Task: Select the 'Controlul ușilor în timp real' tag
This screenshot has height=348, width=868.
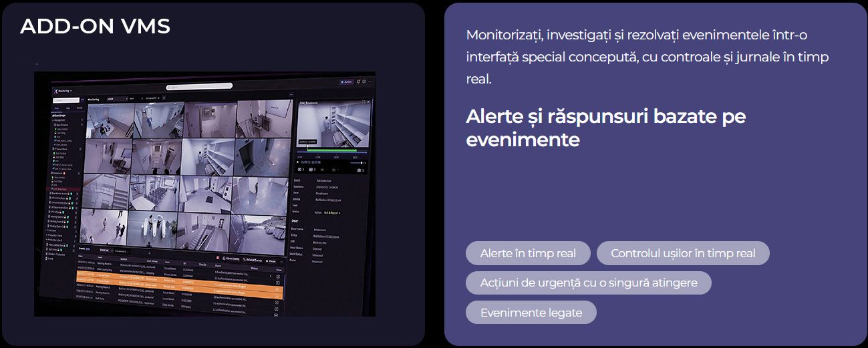Action: [x=682, y=254]
